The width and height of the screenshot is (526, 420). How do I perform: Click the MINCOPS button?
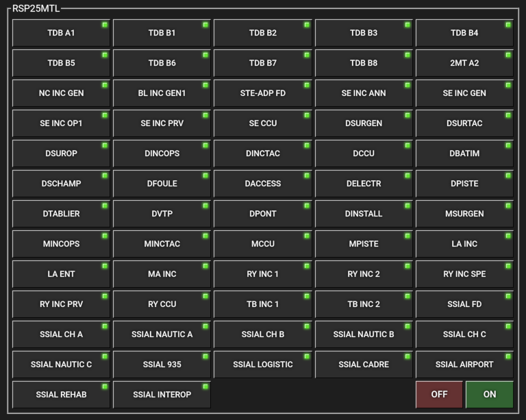coord(61,244)
